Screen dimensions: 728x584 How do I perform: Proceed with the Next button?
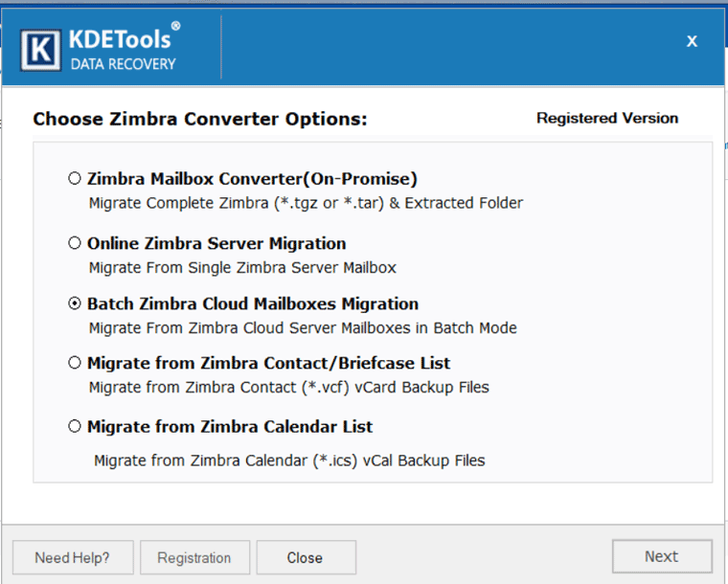click(x=661, y=556)
